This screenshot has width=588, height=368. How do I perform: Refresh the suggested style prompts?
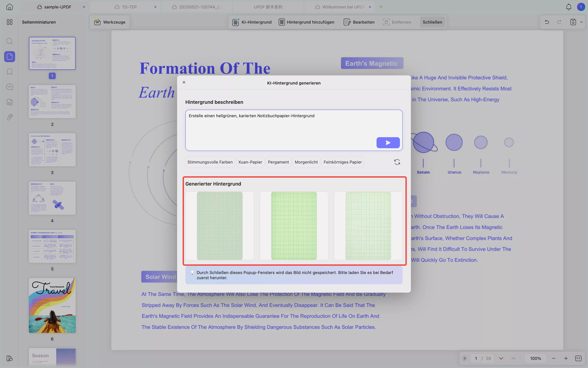pyautogui.click(x=397, y=162)
